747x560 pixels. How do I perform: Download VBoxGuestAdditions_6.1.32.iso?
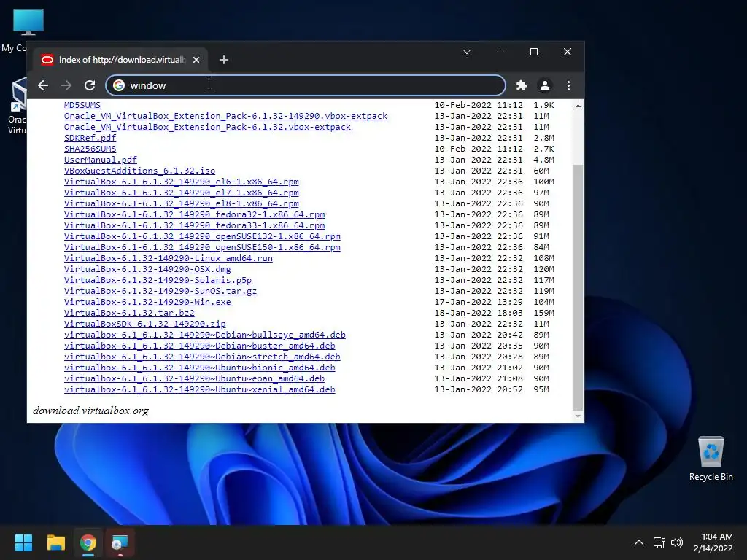coord(139,171)
